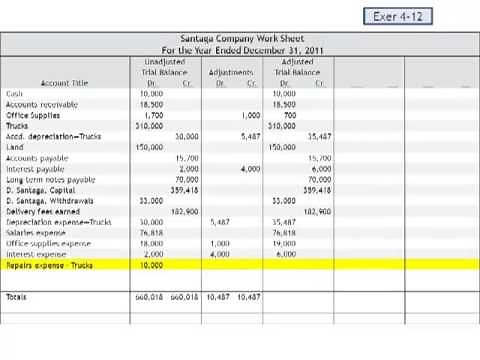Click the 1,000 credit adjustment for Office Supplies
The height and width of the screenshot is (360, 480).
coord(251,115)
